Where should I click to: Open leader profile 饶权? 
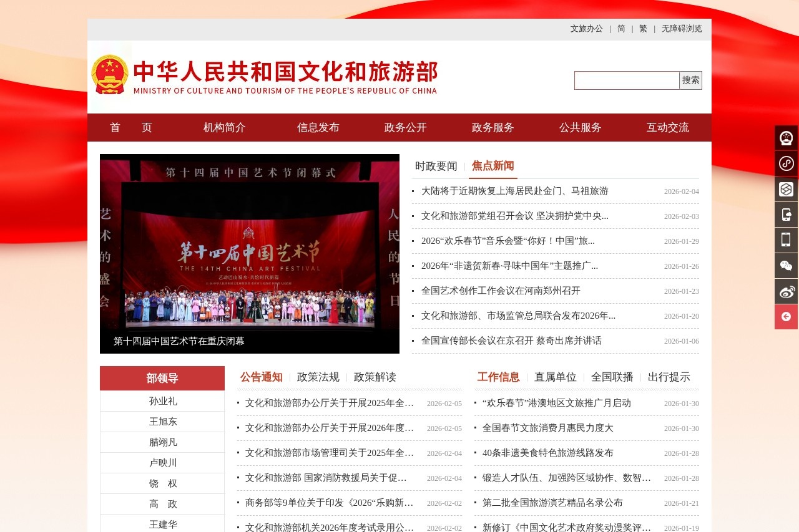pos(163,483)
